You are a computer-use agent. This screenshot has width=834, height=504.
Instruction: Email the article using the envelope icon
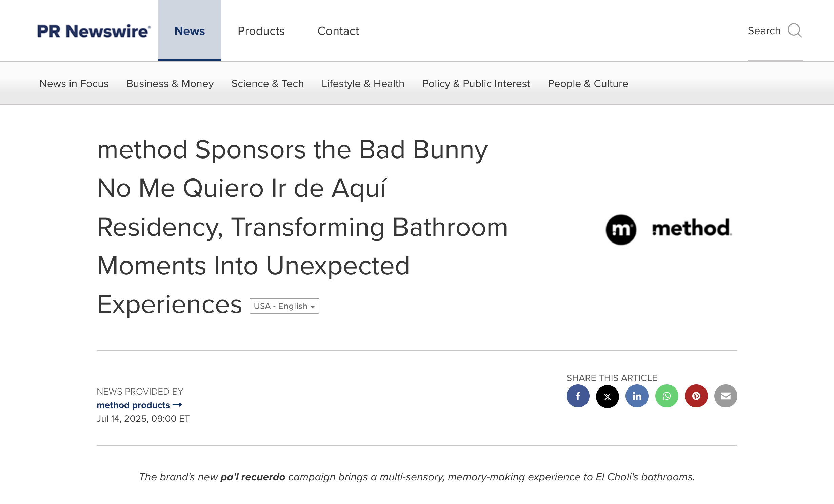(726, 396)
